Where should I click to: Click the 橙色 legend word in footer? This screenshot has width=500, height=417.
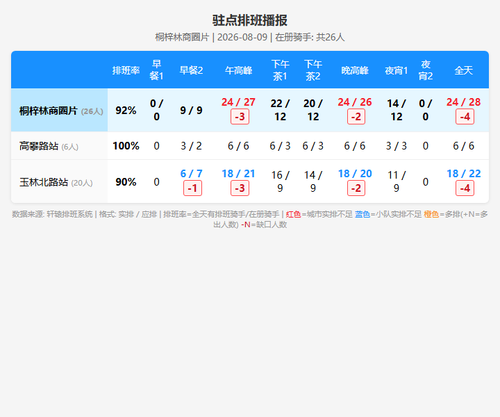tap(431, 214)
